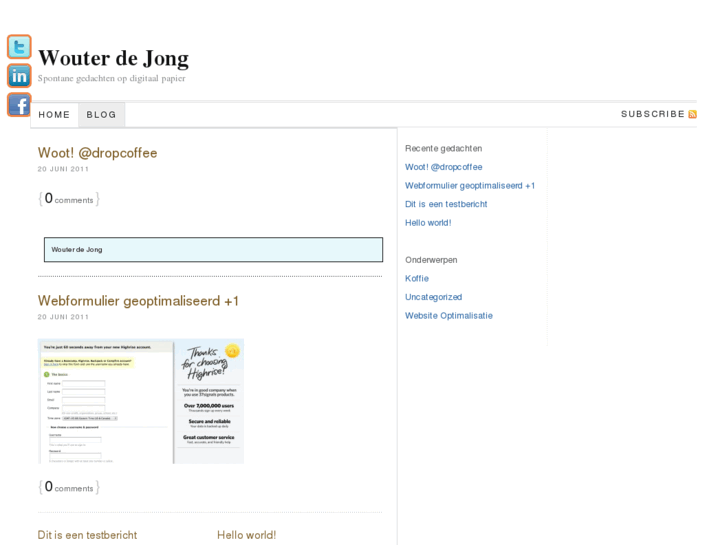Image resolution: width=727 pixels, height=545 pixels.
Task: Switch to the BLOG tab
Action: [x=102, y=115]
